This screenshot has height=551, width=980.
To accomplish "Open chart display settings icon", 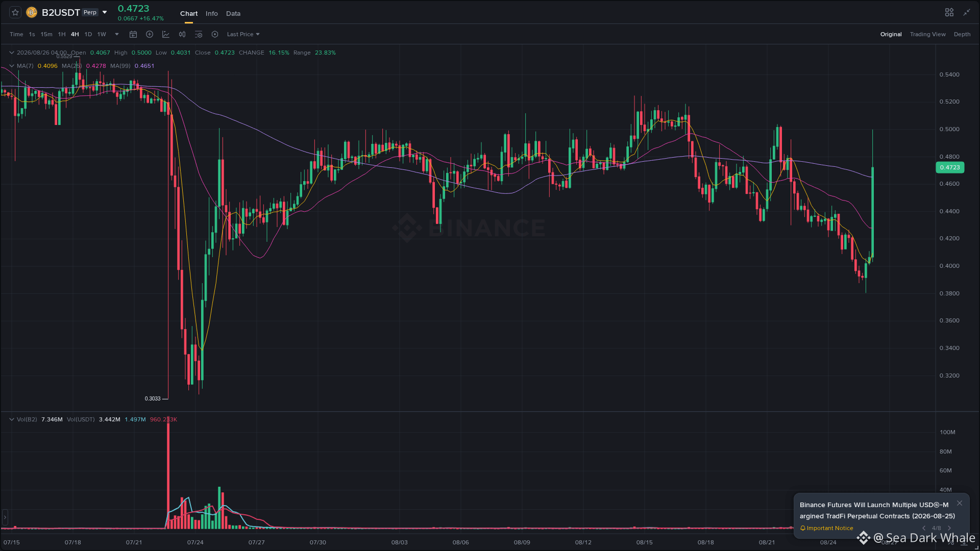I will pyautogui.click(x=199, y=34).
